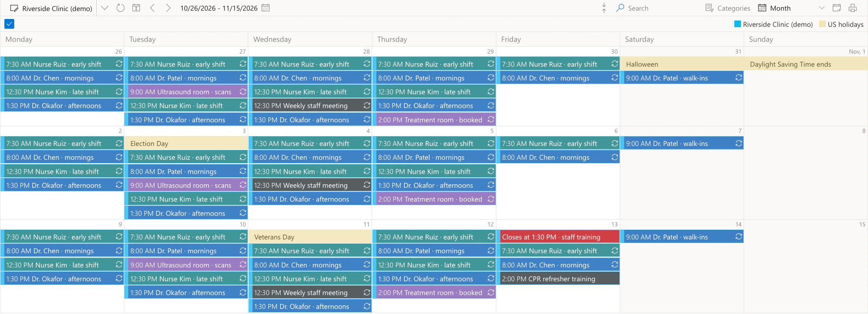
Task: Click recurrence icon on Nov 12 Treatment room booked
Action: pos(491,292)
